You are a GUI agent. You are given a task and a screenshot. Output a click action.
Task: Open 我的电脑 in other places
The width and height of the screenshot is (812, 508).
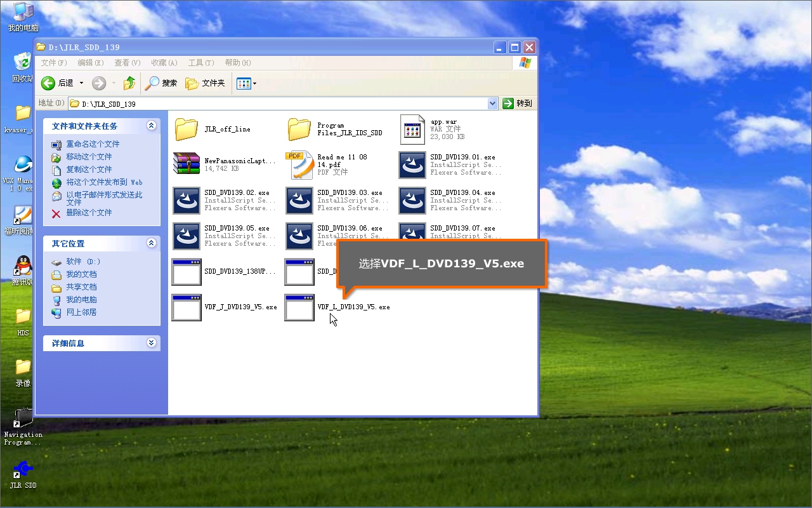[81, 300]
